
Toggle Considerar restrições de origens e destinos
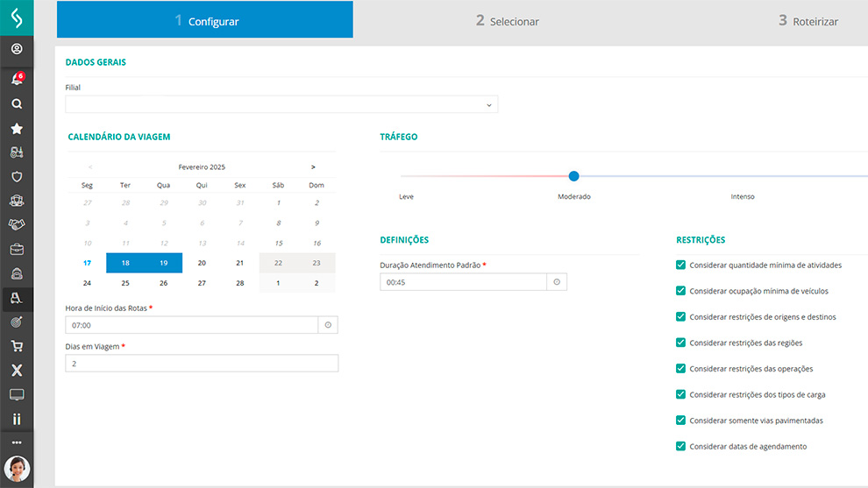click(681, 316)
